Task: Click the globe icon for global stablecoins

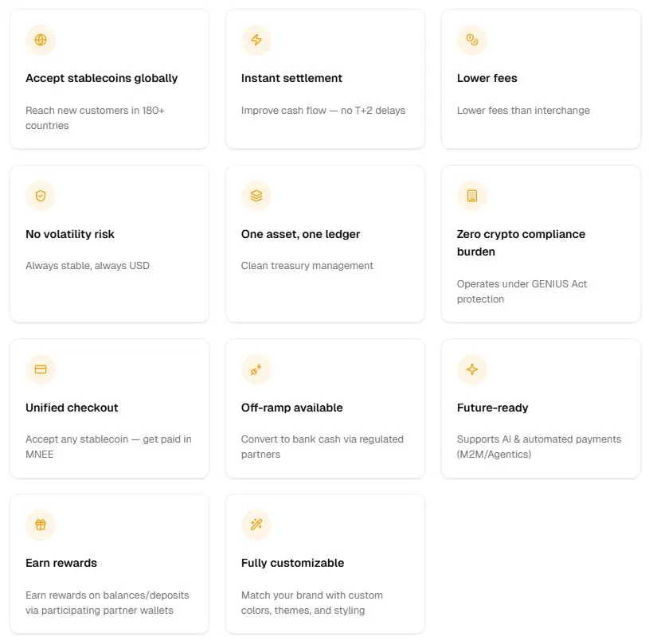Action: (x=41, y=40)
